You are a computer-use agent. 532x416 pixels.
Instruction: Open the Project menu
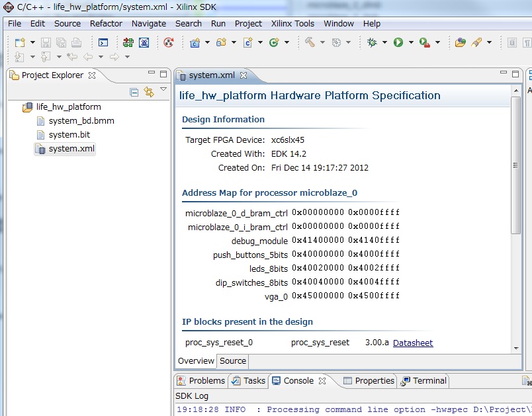[248, 23]
